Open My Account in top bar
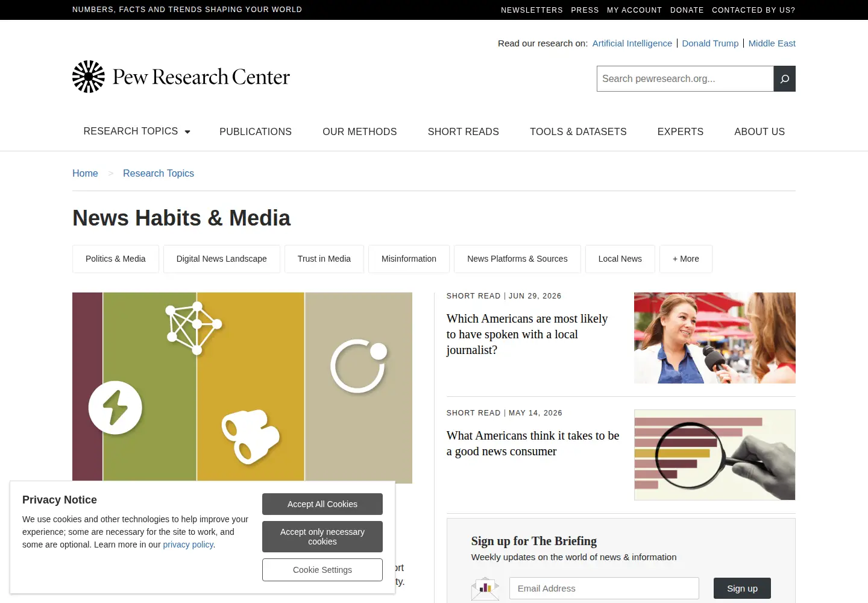Screen dimensions: 868x603 click(634, 10)
